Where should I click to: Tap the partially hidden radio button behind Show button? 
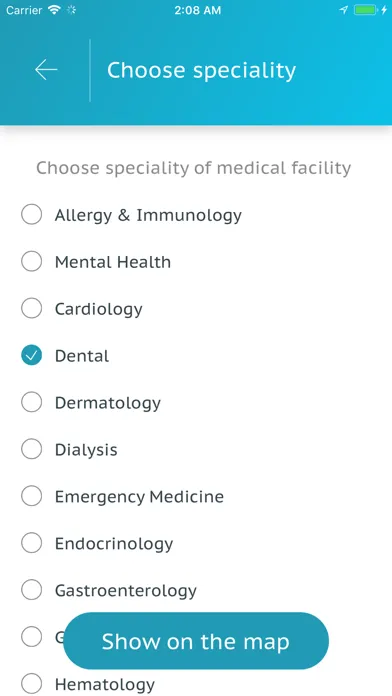32,637
